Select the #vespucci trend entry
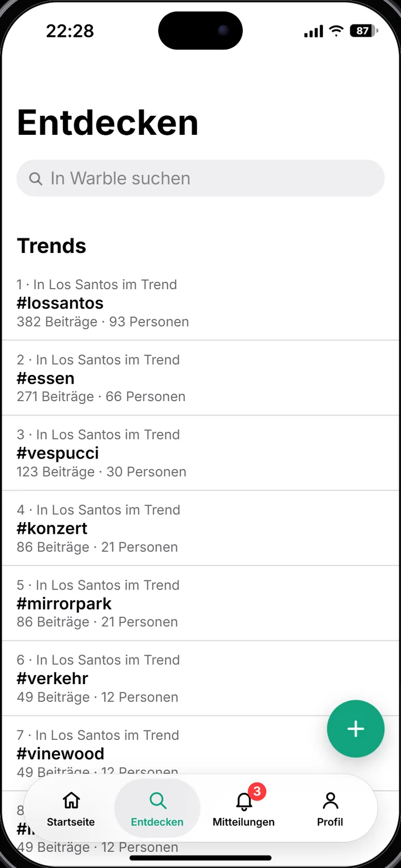Image resolution: width=401 pixels, height=868 pixels. (200, 453)
